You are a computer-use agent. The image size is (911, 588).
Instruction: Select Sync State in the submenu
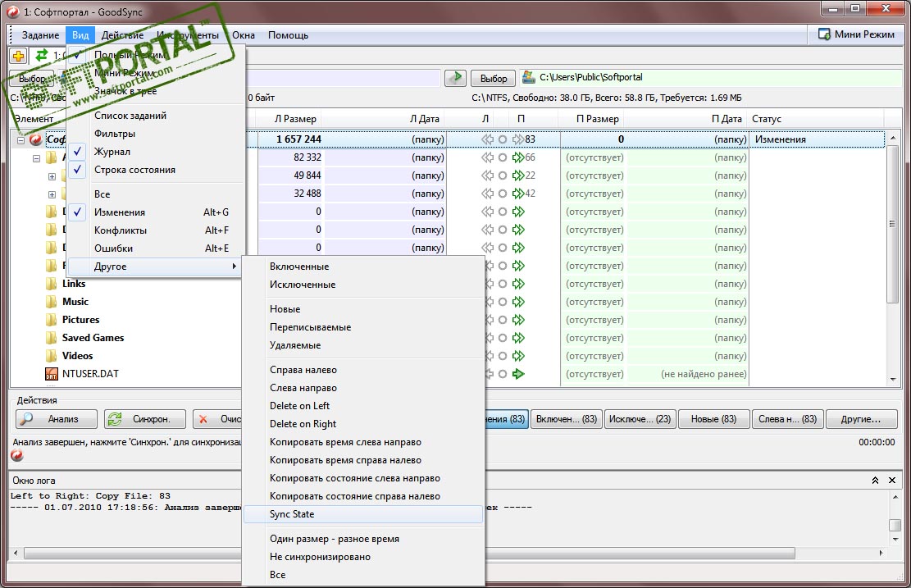363,514
